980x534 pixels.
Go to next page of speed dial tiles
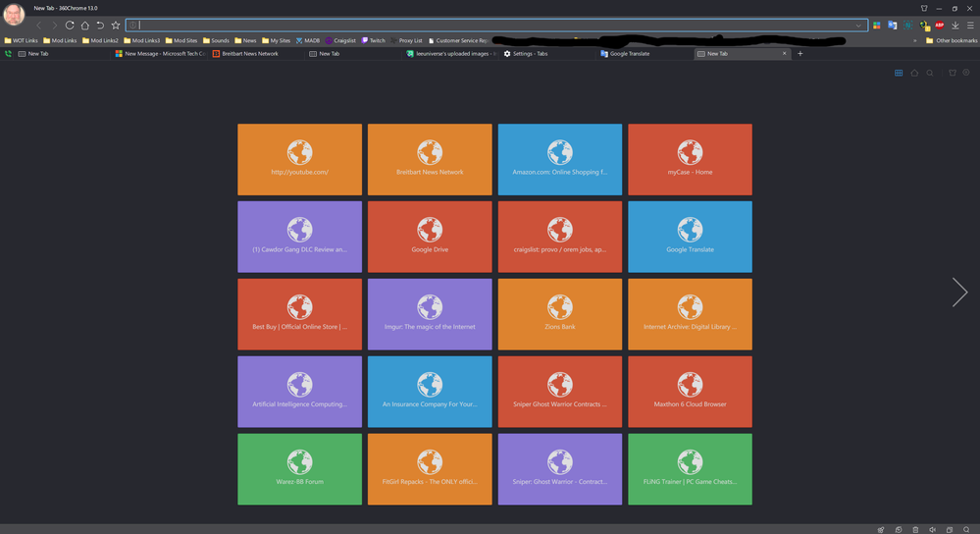pyautogui.click(x=960, y=292)
